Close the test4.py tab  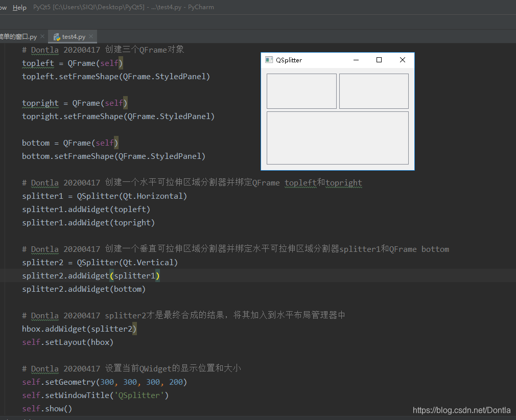[91, 37]
